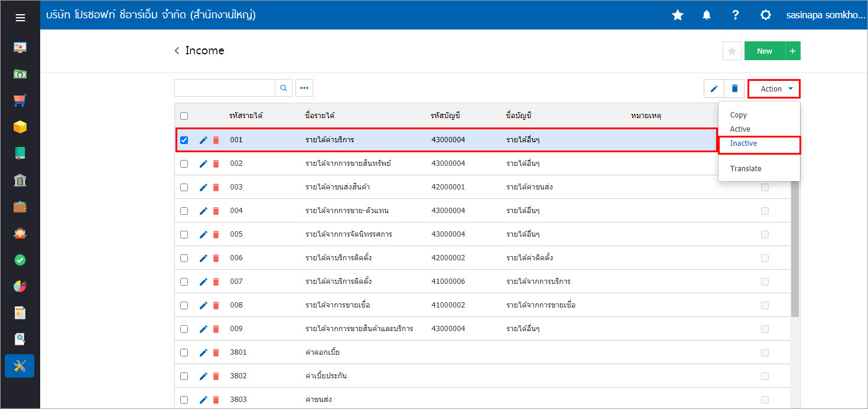Expand the plus dropdown beside New

click(793, 51)
